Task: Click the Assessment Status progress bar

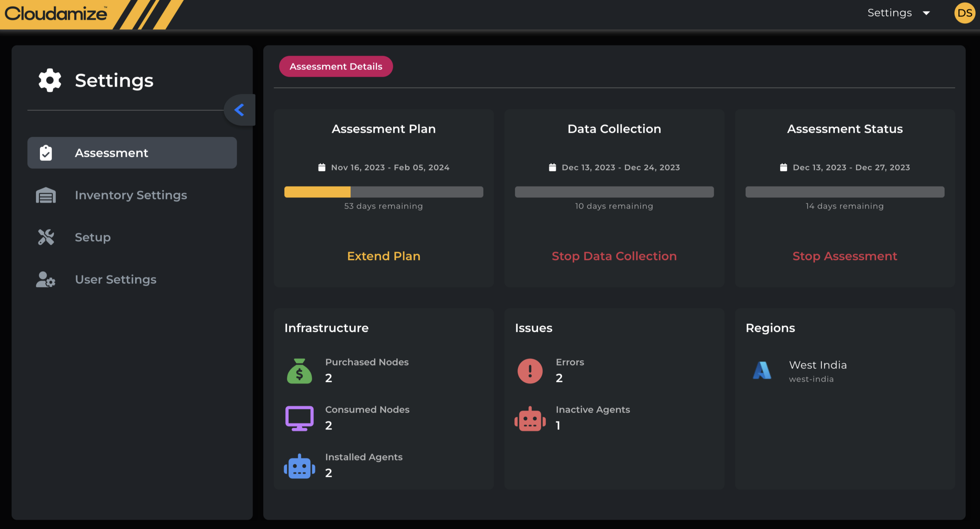Action: pyautogui.click(x=845, y=192)
